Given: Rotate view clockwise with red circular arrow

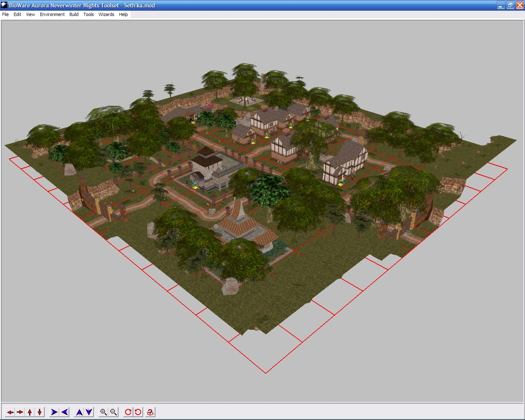Looking at the screenshot, I should point(128,412).
